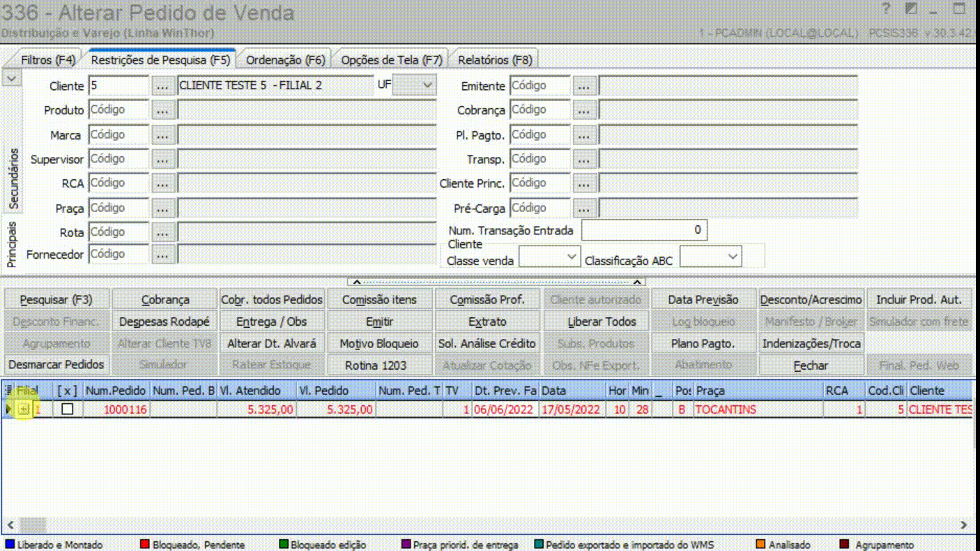Click the Num.Pedido column header
Viewport: 980px width, 551px height.
pyautogui.click(x=116, y=391)
